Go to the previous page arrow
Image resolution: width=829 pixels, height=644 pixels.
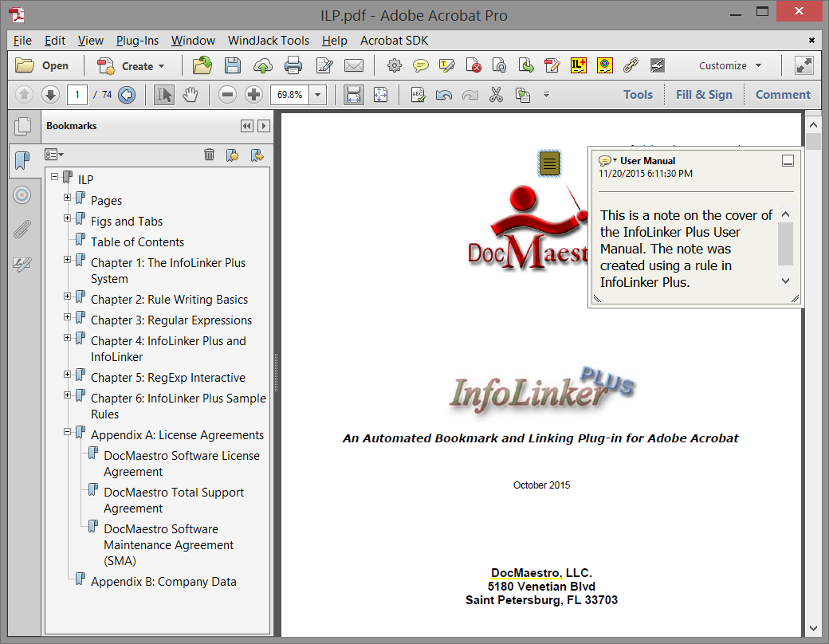[24, 95]
